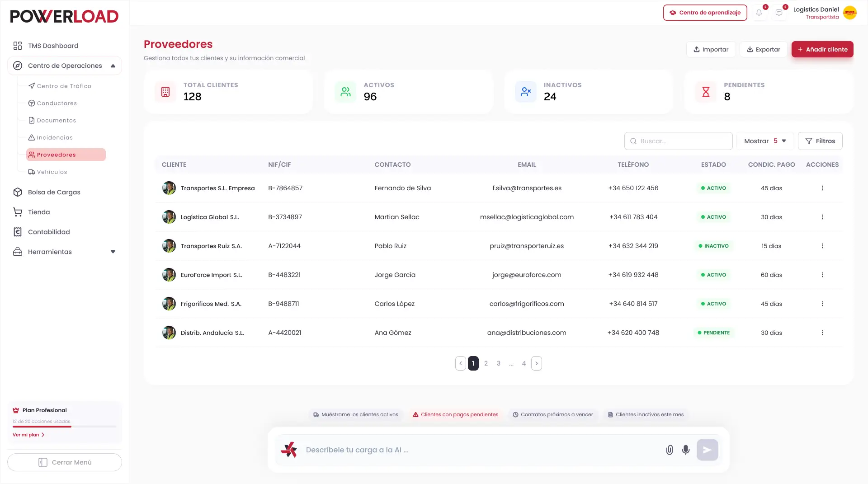
Task: Click NIF B-7864857 cell
Action: coord(285,188)
